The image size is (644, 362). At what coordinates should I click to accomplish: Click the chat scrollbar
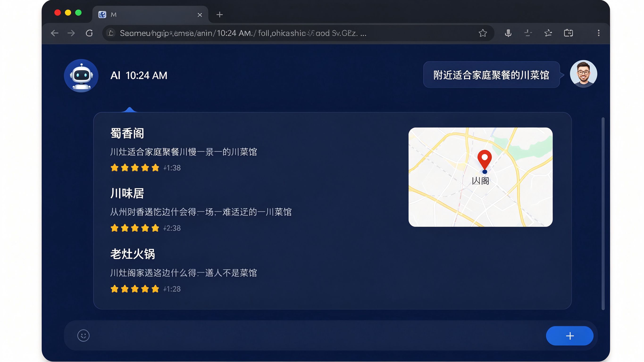pos(603,214)
